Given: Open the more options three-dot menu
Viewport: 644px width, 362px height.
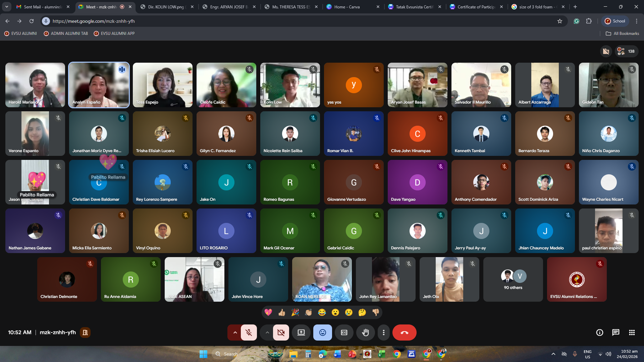Looking at the screenshot, I should (x=383, y=333).
